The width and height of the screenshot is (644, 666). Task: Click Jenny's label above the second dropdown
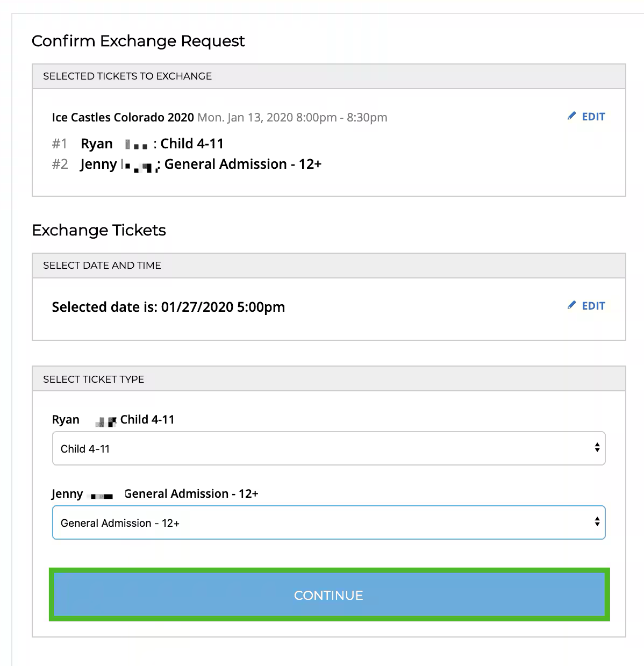(x=155, y=494)
